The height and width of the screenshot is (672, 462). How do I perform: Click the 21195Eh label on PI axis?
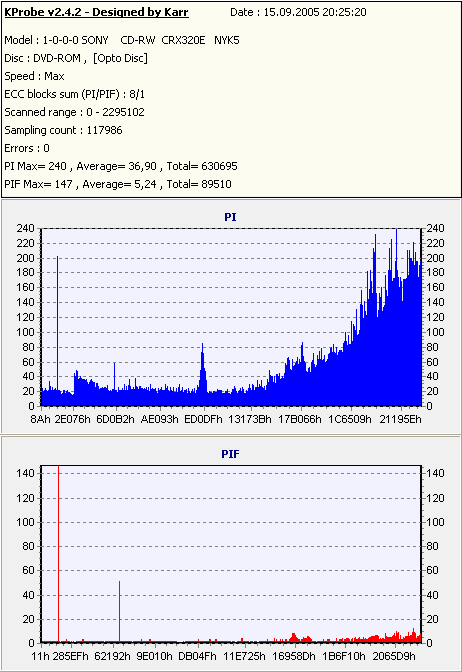click(400, 419)
